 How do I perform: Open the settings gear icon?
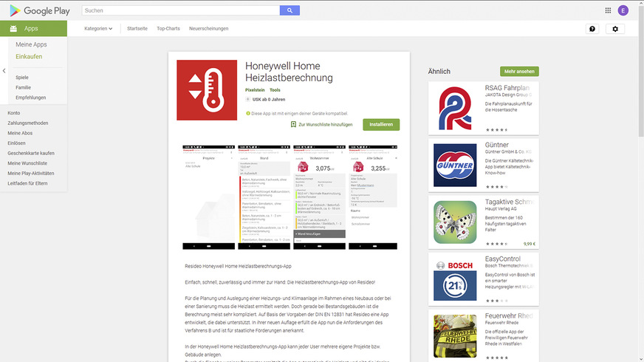[615, 29]
